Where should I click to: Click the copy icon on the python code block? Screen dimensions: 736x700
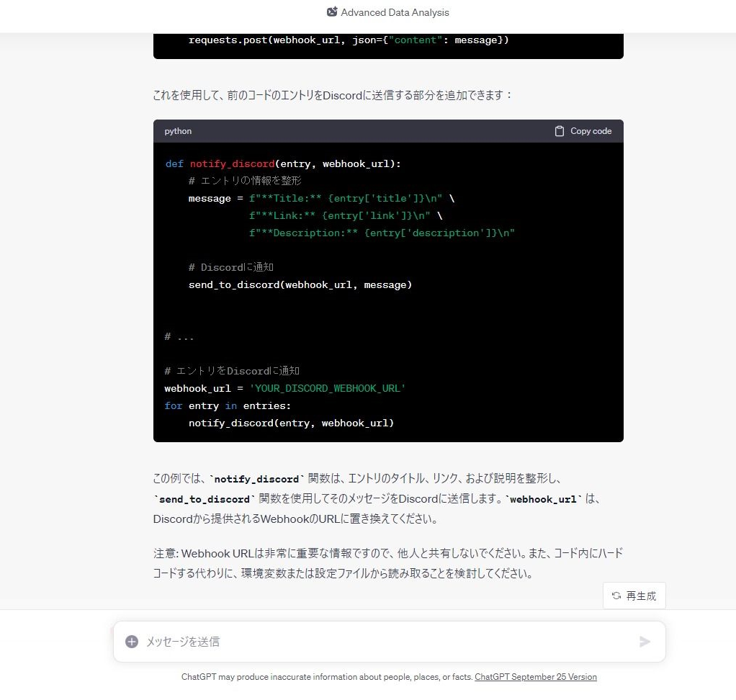559,131
